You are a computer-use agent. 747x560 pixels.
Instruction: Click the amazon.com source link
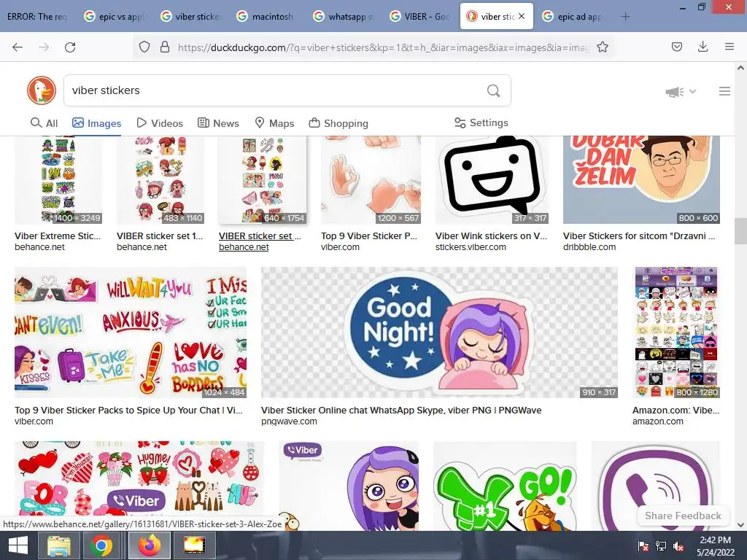658,421
